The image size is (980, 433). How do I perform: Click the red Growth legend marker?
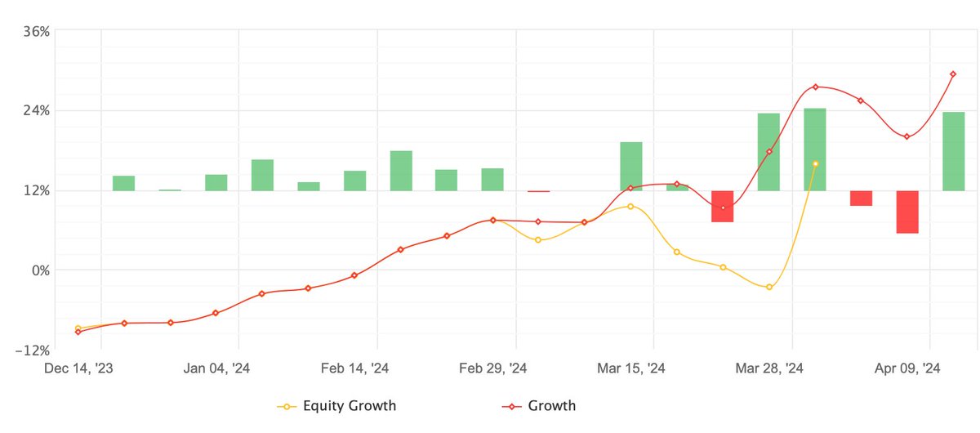[507, 406]
